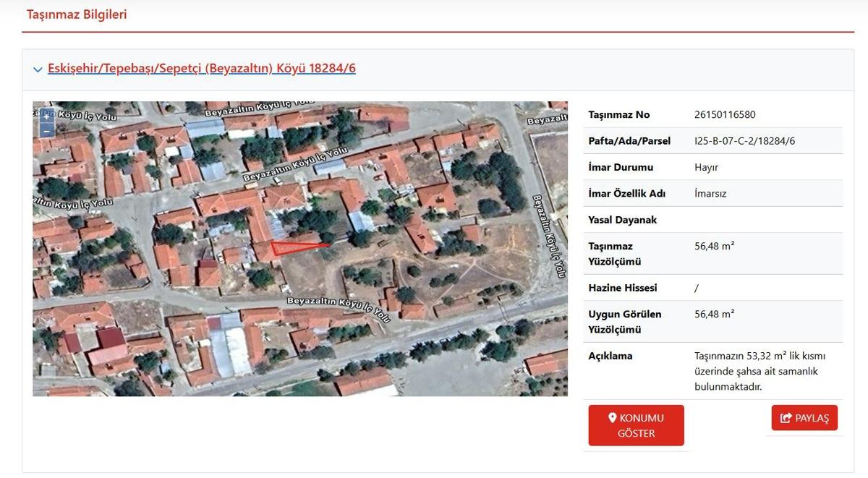
Task: Click the location pin icon in Konumu Göster
Action: [x=612, y=418]
